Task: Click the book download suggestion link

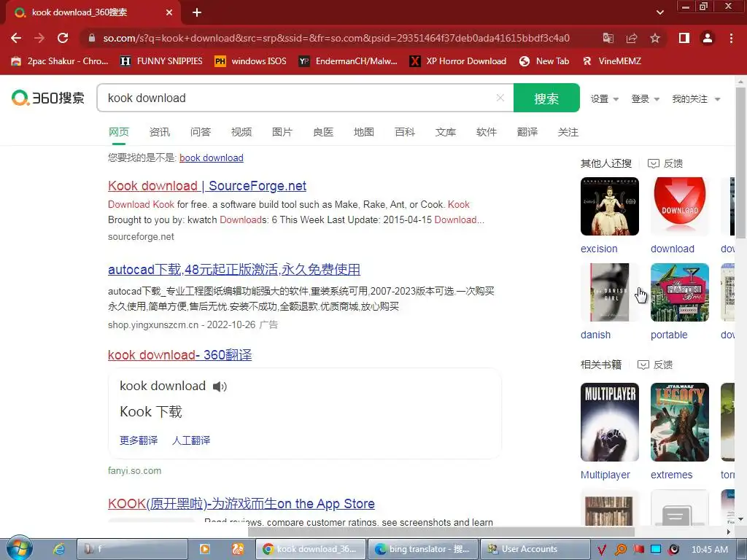Action: [x=212, y=157]
